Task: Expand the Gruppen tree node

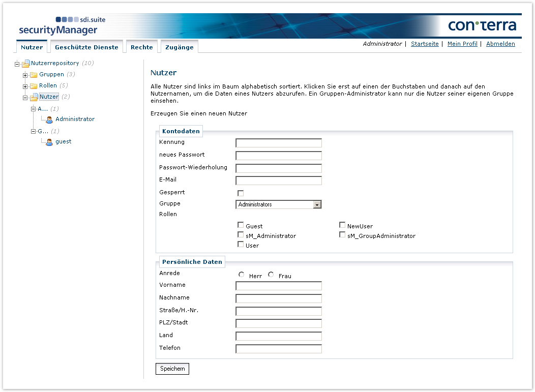Action: (x=25, y=75)
